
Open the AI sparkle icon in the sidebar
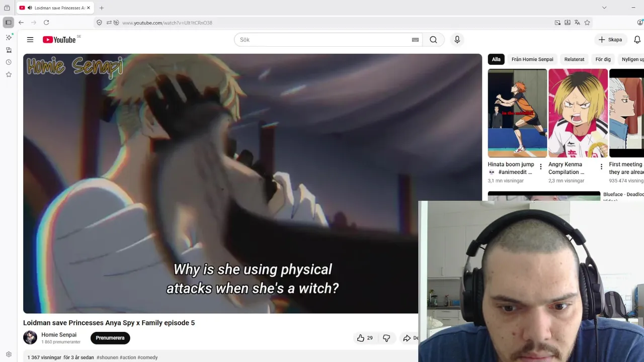[9, 38]
